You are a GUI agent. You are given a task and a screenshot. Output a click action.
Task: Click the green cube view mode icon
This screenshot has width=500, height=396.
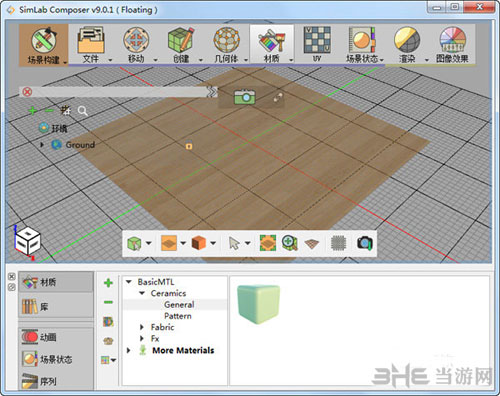(134, 243)
